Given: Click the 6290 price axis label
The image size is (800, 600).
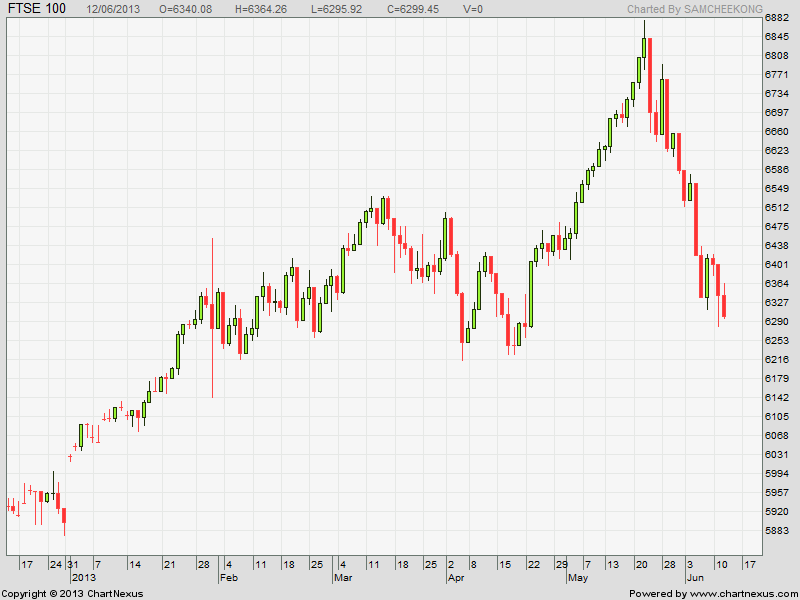Looking at the screenshot, I should pos(777,321).
